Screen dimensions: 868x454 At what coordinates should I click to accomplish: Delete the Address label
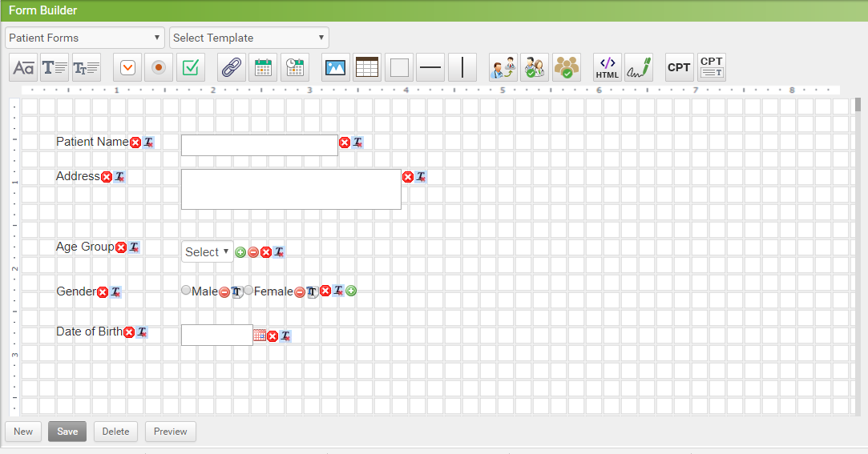tap(107, 177)
